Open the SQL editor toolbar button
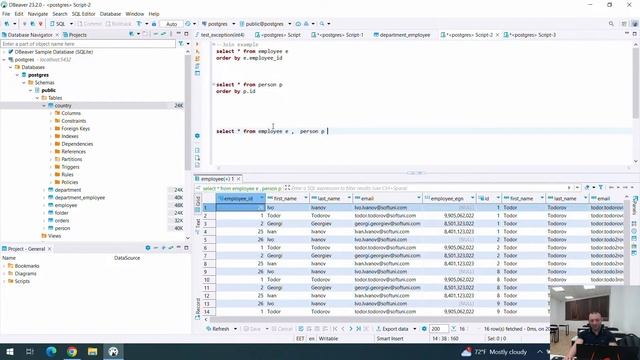The width and height of the screenshot is (640, 360). (58, 24)
